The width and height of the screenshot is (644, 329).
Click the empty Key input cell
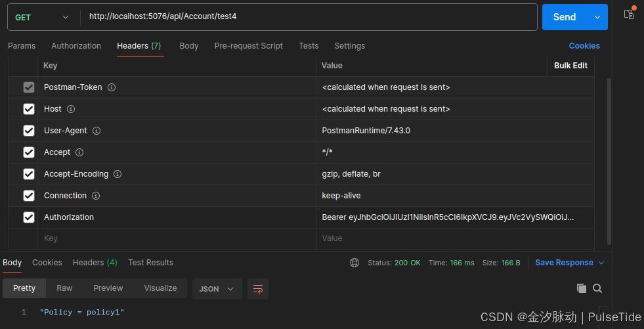coord(177,238)
